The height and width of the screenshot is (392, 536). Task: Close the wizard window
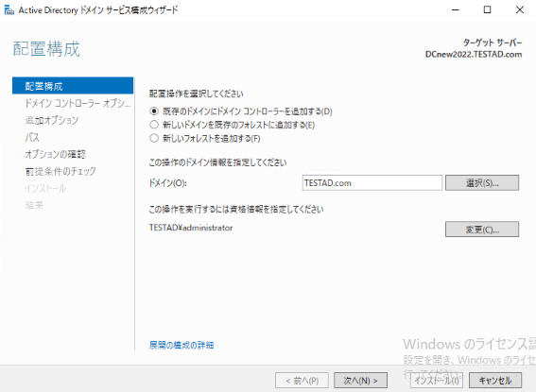coord(520,9)
